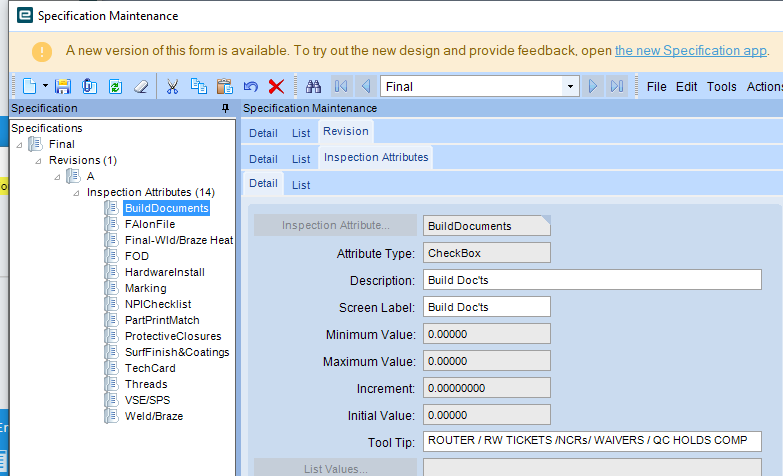Click the Paste clipboard icon
The image size is (783, 476).
point(225,86)
